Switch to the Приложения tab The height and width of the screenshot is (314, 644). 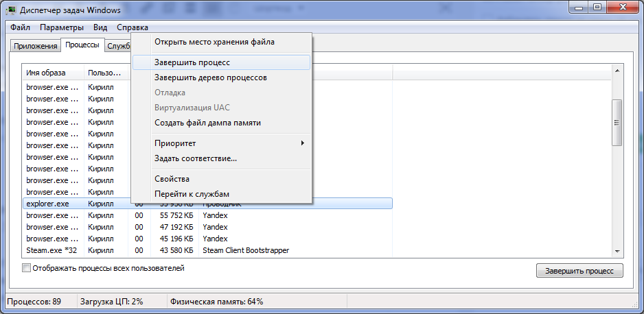point(35,46)
